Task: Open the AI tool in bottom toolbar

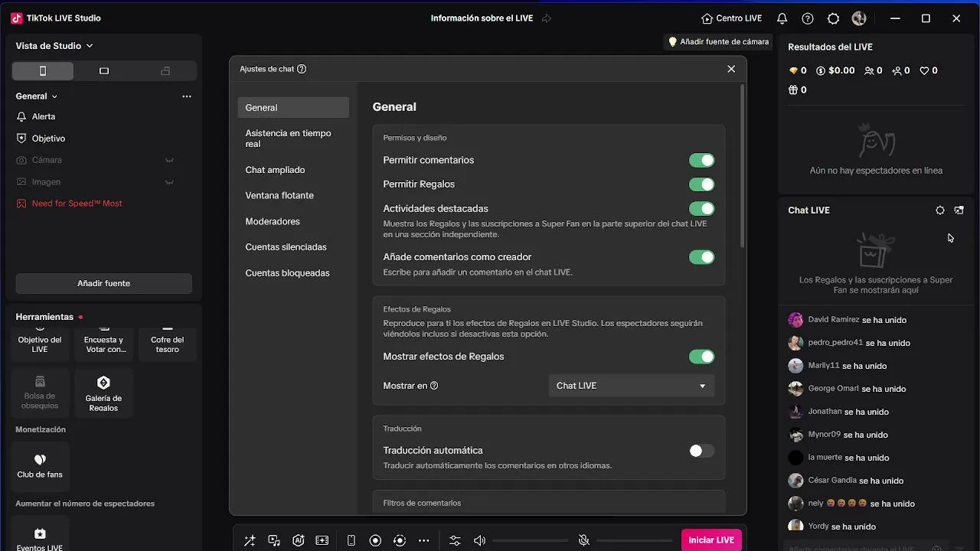Action: (x=299, y=540)
